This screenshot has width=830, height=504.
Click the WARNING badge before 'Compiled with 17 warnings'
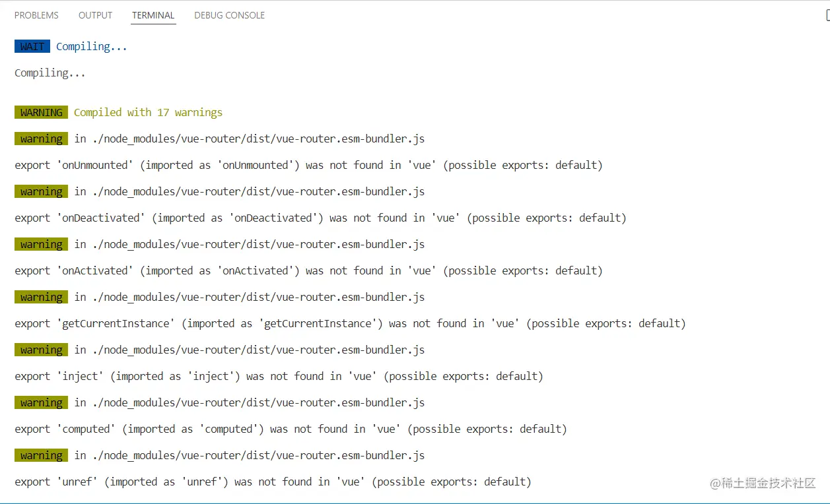(x=41, y=112)
